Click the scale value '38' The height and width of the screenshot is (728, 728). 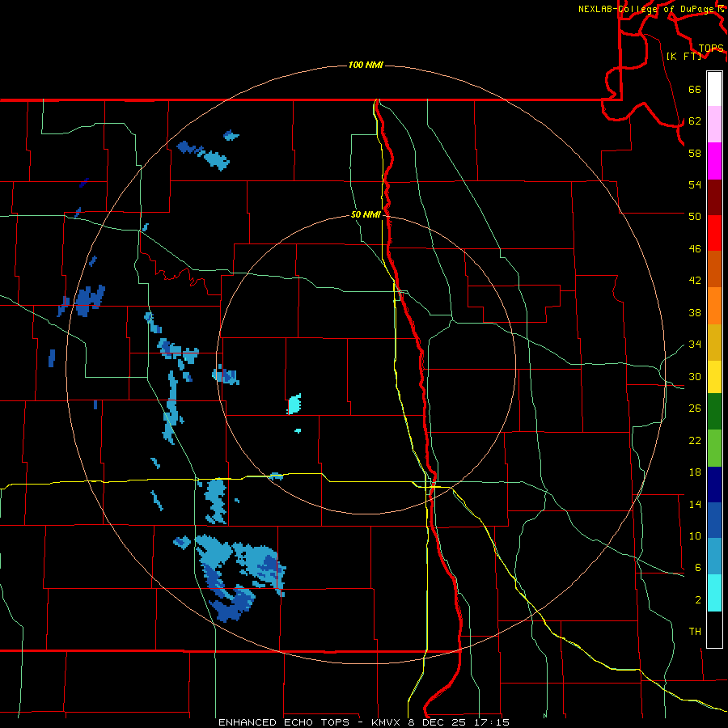pyautogui.click(x=695, y=312)
